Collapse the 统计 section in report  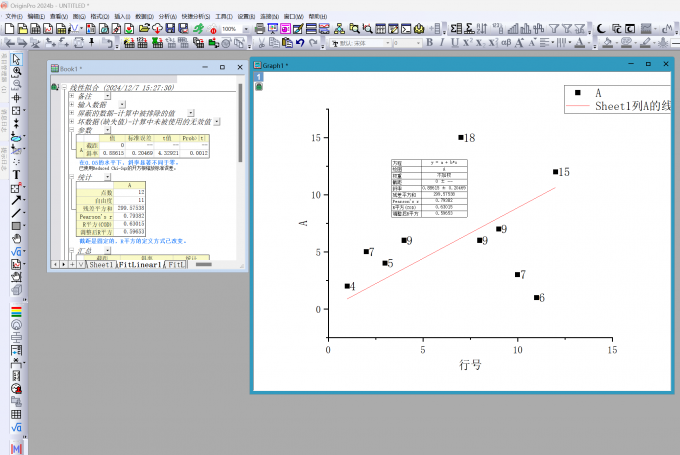tap(72, 177)
